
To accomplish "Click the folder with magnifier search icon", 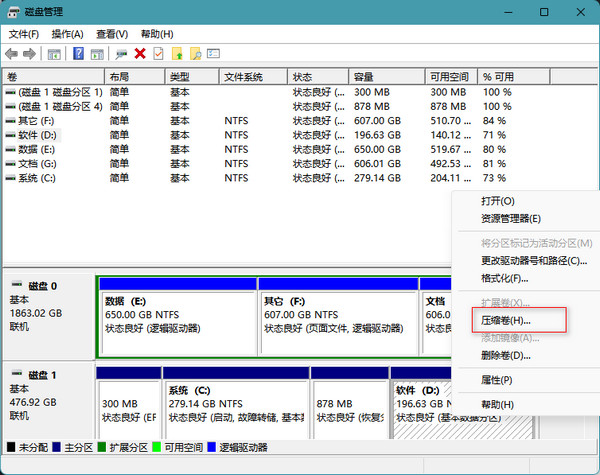I will [x=195, y=54].
